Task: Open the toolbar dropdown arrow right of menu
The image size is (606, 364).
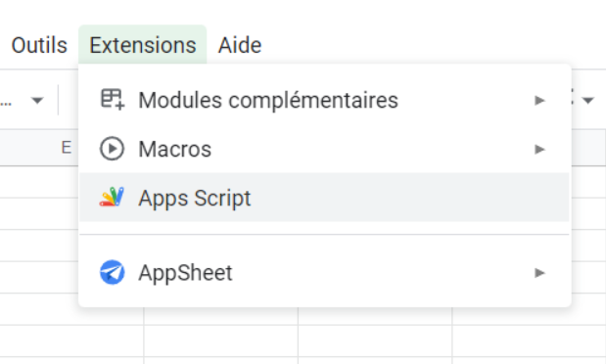Action: [588, 101]
